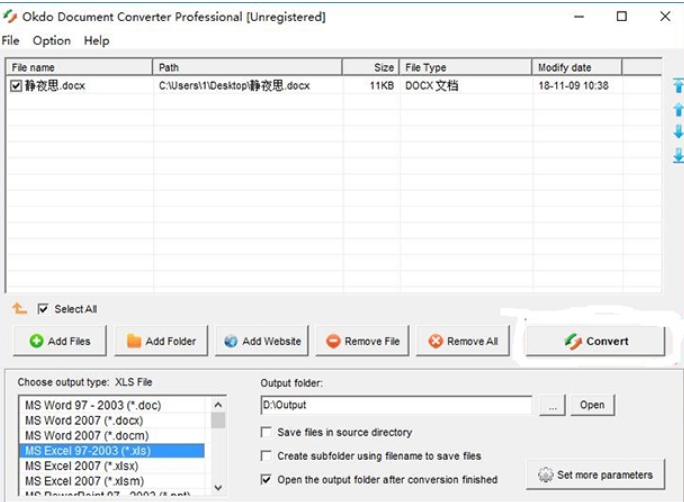Click the output type list scrollbar thumb
The image size is (684, 502).
tap(218, 420)
